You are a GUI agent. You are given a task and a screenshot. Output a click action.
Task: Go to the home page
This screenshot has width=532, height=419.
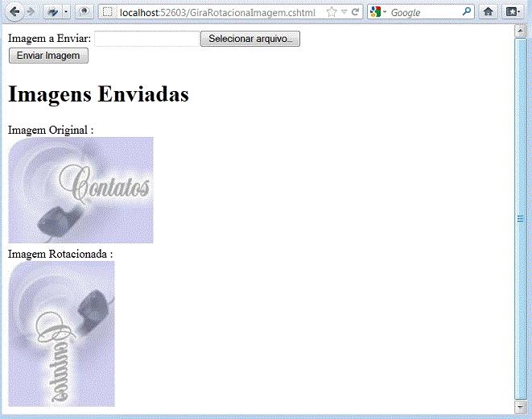click(x=488, y=12)
